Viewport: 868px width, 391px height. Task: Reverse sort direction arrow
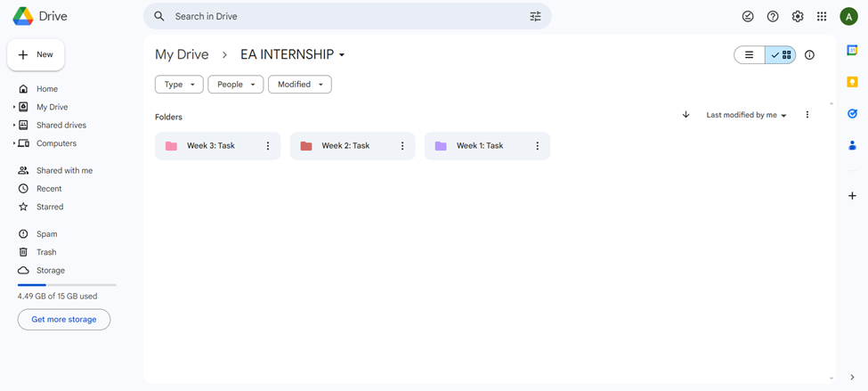click(685, 115)
